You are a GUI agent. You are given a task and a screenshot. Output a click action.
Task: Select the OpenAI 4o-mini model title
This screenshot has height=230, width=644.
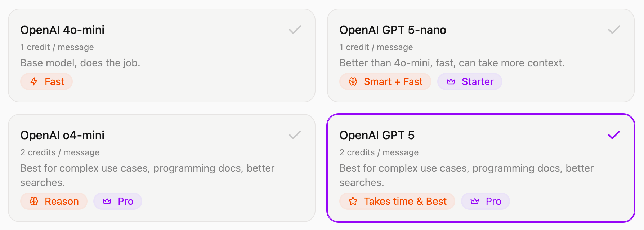pyautogui.click(x=62, y=30)
